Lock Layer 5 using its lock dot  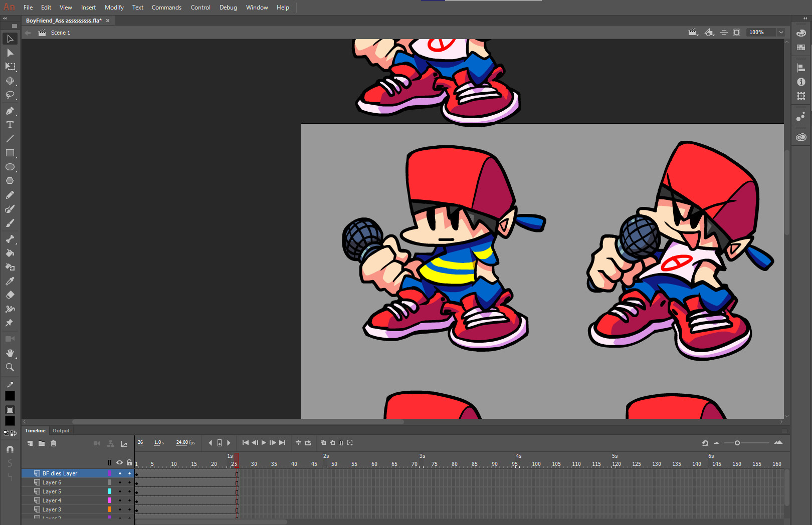point(129,491)
